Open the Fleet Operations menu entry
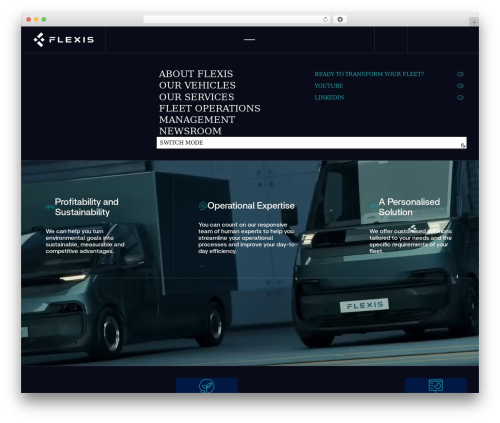Image resolution: width=500 pixels, height=423 pixels. [x=210, y=108]
